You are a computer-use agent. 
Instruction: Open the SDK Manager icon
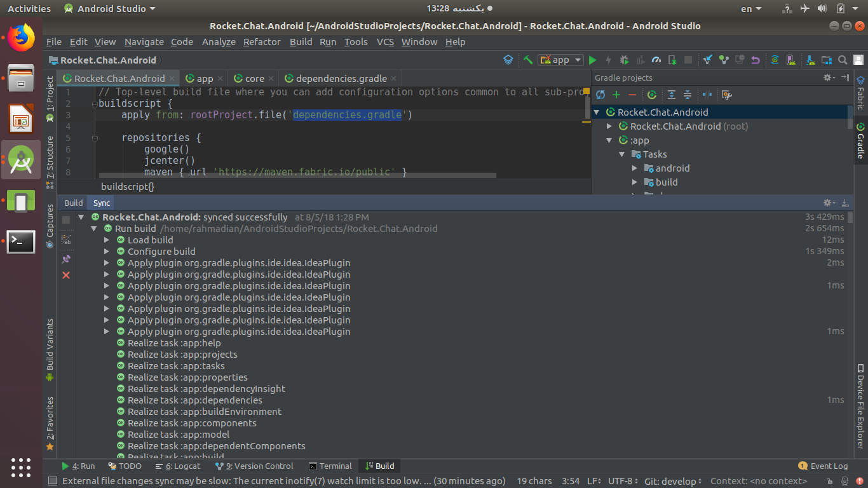(x=811, y=60)
